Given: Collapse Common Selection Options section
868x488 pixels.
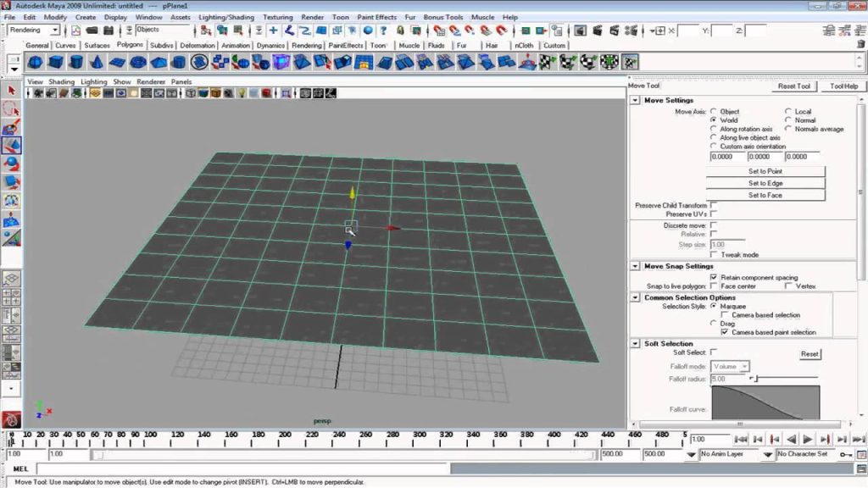Looking at the screenshot, I should (x=635, y=297).
